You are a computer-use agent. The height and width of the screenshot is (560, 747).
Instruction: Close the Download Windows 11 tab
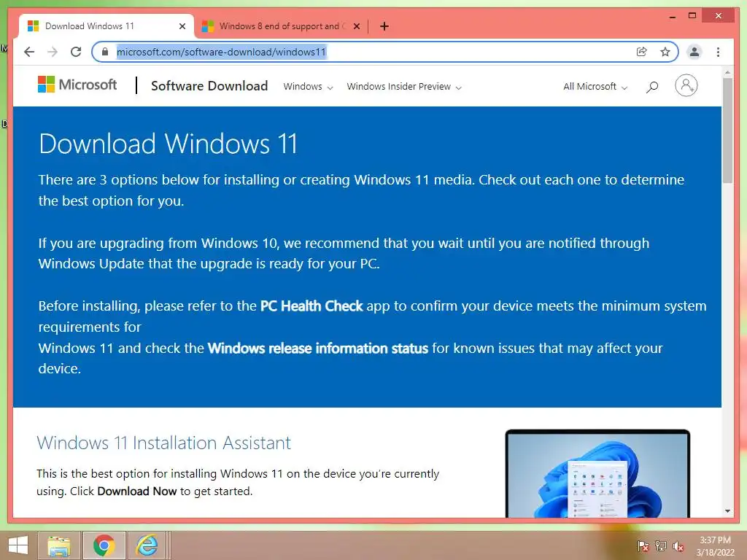pyautogui.click(x=182, y=26)
